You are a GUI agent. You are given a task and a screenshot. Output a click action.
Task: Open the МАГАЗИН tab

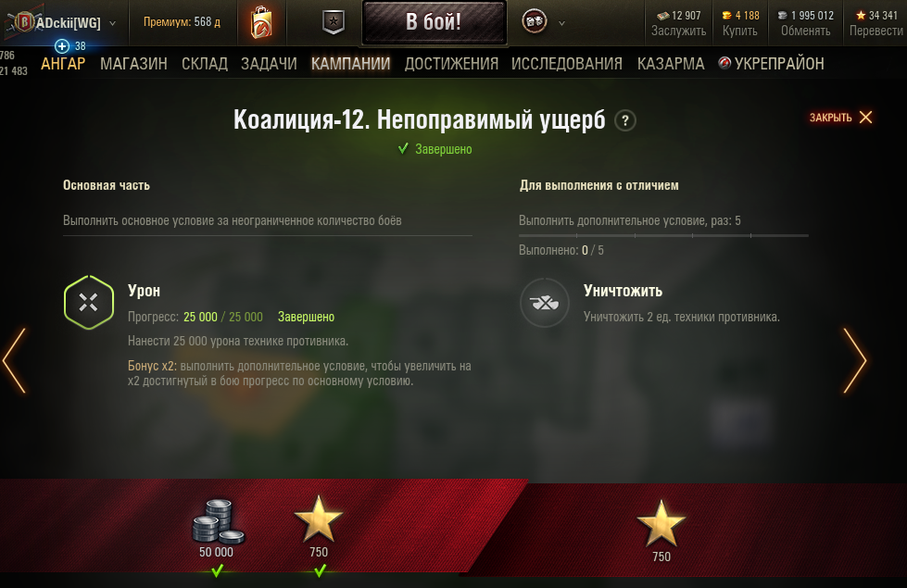click(133, 64)
